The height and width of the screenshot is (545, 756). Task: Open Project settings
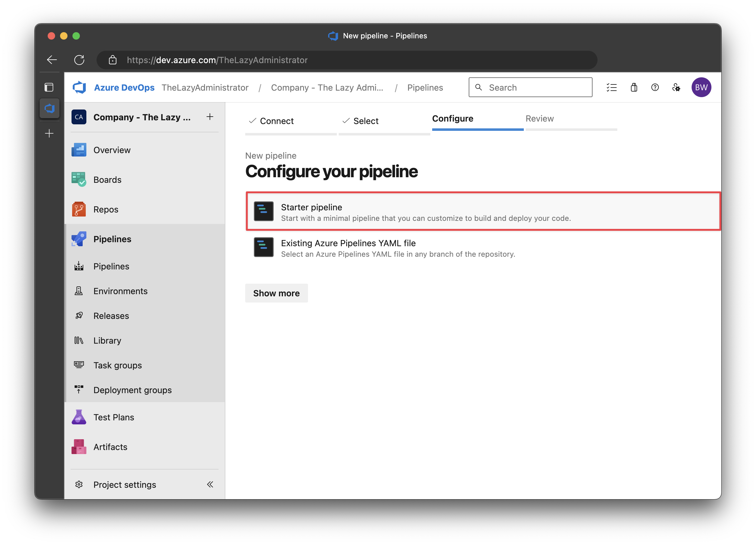pyautogui.click(x=124, y=484)
